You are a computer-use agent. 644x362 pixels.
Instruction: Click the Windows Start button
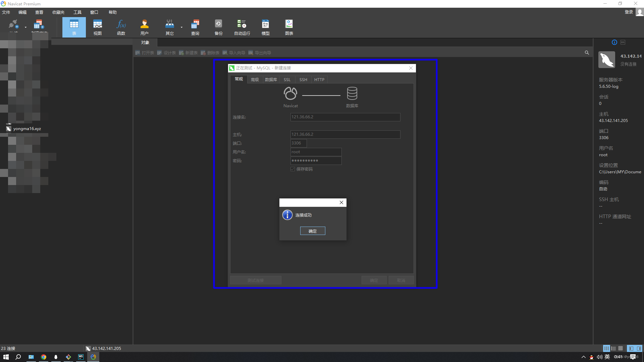coord(6,357)
